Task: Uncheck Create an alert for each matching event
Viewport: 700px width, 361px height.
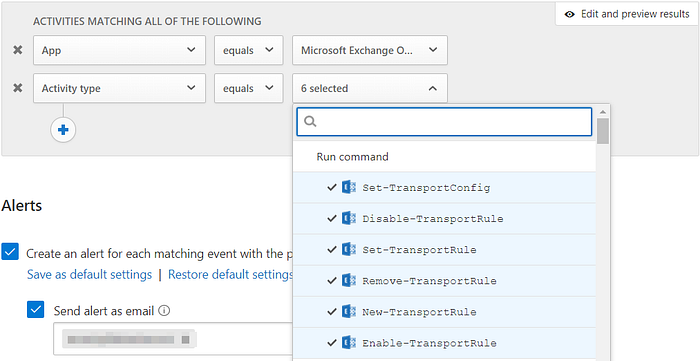Action: 10,252
